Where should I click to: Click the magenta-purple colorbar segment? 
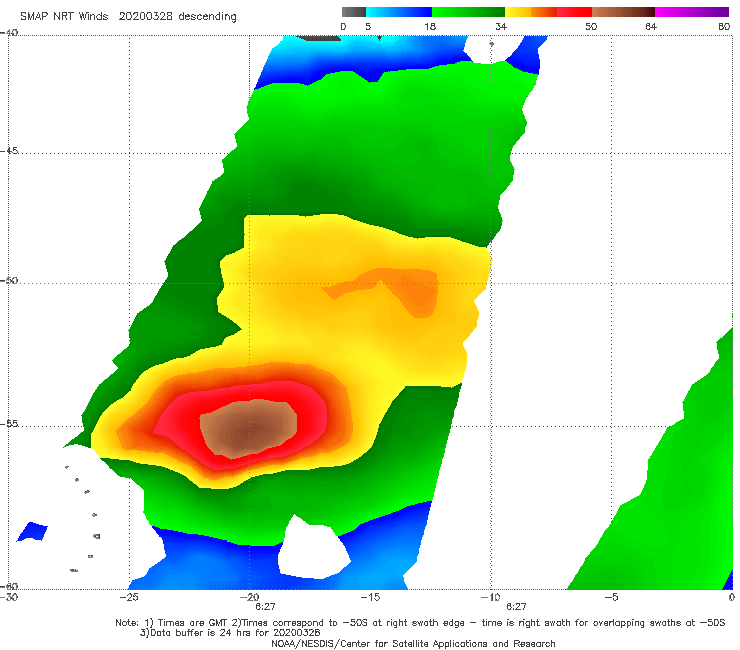click(x=692, y=12)
